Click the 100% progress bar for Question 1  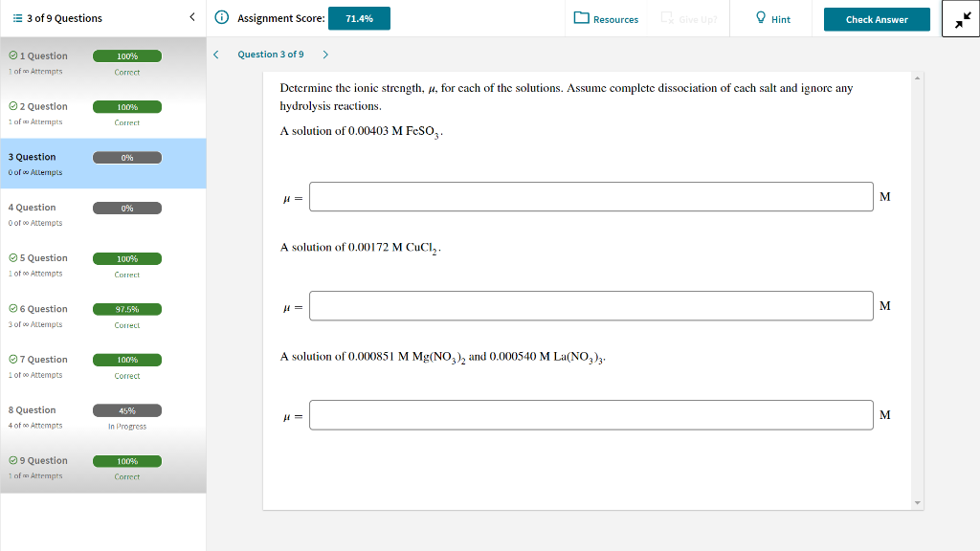[127, 56]
